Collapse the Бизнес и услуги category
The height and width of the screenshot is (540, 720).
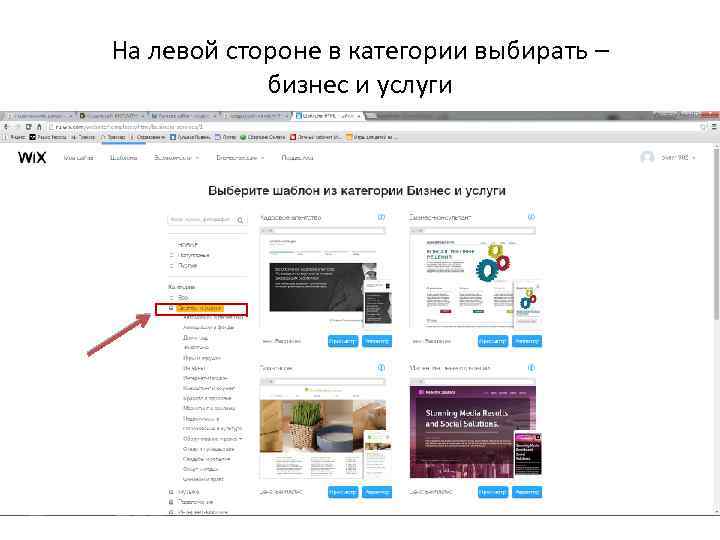click(x=171, y=308)
